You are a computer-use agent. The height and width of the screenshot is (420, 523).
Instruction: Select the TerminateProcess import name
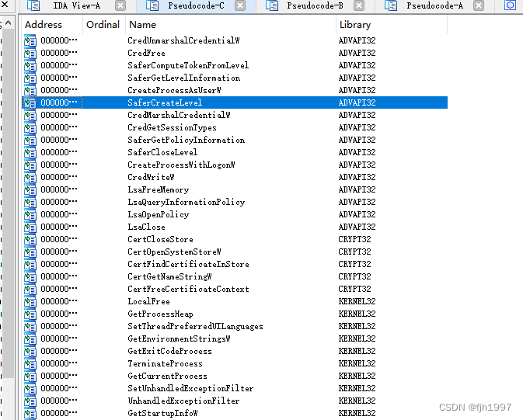pyautogui.click(x=165, y=363)
